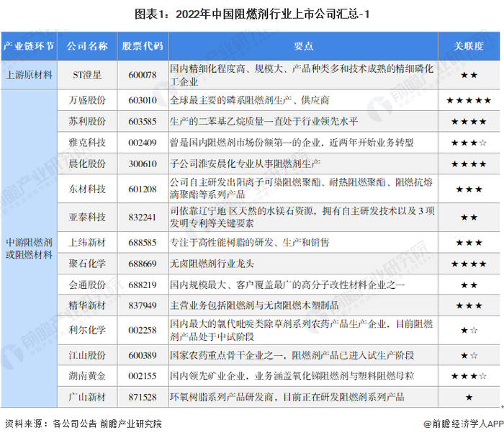Click company name 上纬新材
The width and height of the screenshot is (504, 438).
(87, 242)
